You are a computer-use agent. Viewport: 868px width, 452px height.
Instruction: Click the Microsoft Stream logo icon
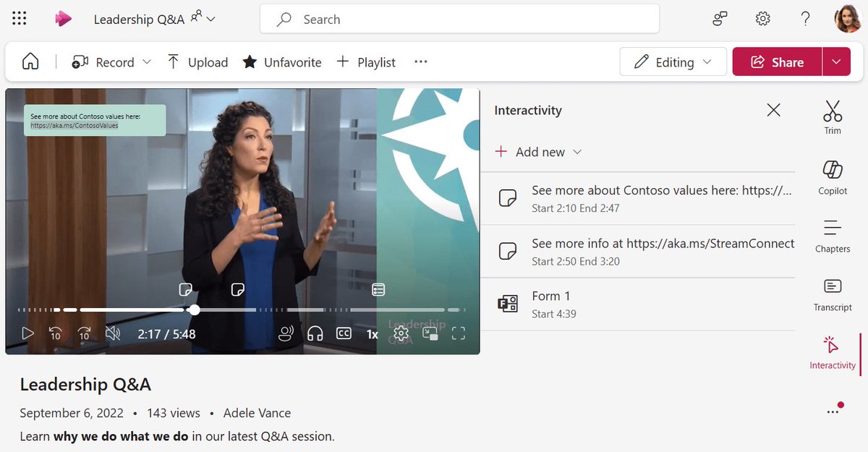(x=64, y=20)
